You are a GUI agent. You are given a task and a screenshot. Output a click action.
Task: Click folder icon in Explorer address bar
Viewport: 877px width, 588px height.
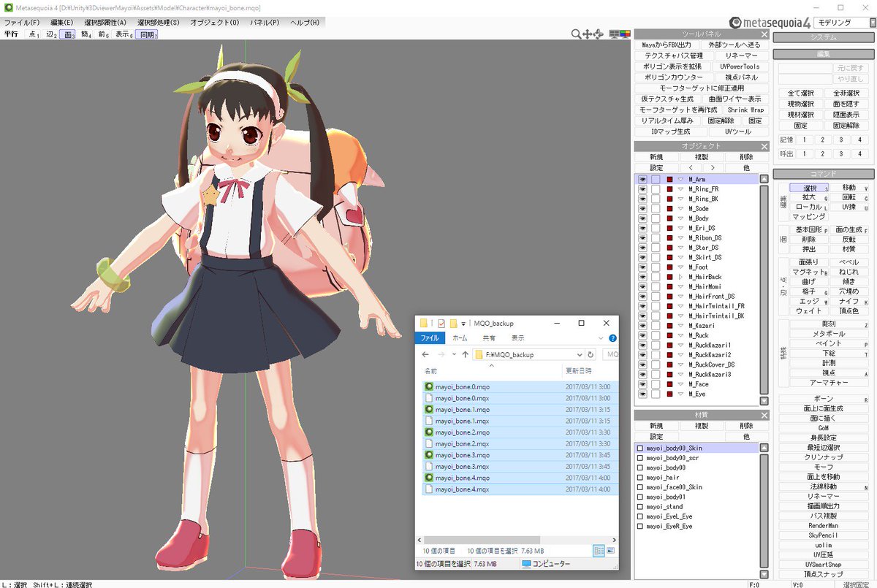pyautogui.click(x=479, y=354)
